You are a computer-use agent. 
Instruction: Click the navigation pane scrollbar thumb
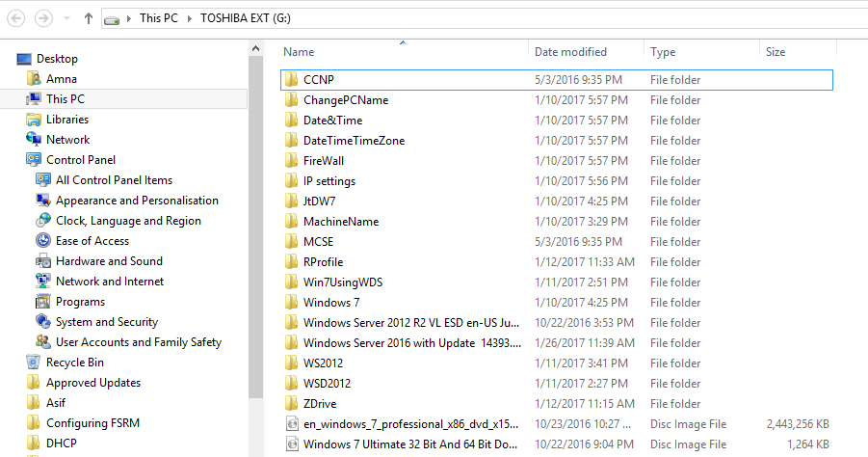pos(255,228)
